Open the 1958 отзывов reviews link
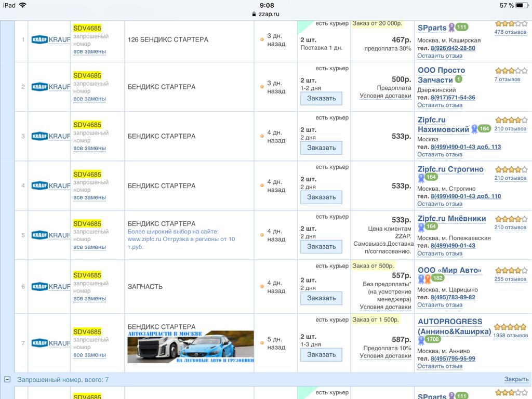Screen dimensions: 532x399 pyautogui.click(x=510, y=336)
